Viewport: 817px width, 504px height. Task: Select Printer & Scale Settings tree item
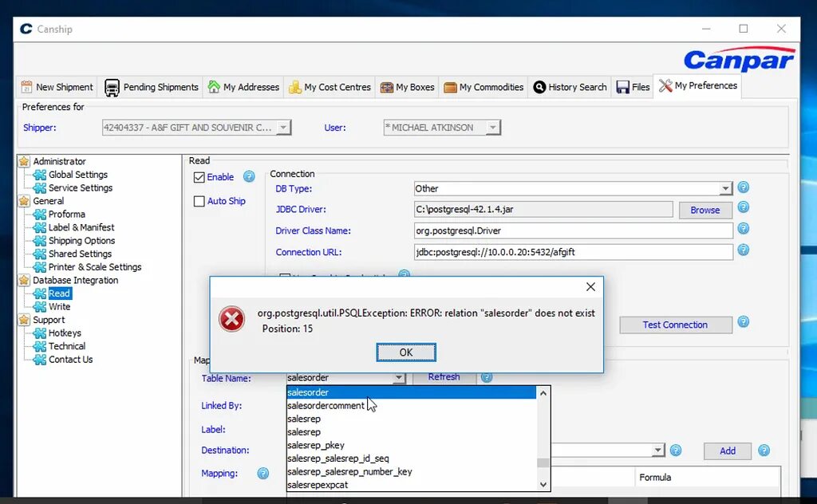(x=95, y=267)
